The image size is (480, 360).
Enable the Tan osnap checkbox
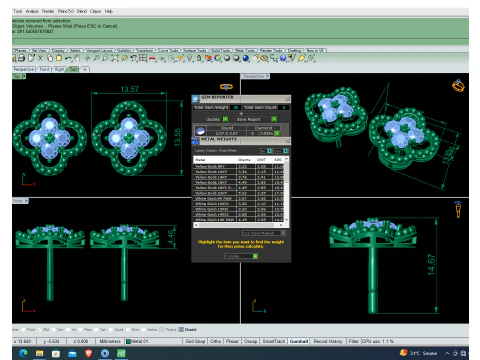point(96,329)
